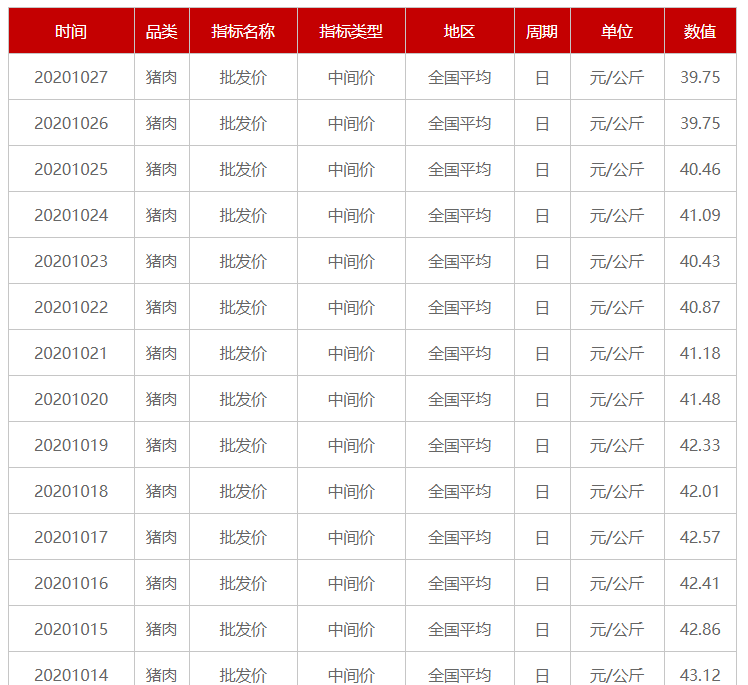The image size is (748, 685).
Task: Click 日 in the 20201020 row
Action: (542, 400)
